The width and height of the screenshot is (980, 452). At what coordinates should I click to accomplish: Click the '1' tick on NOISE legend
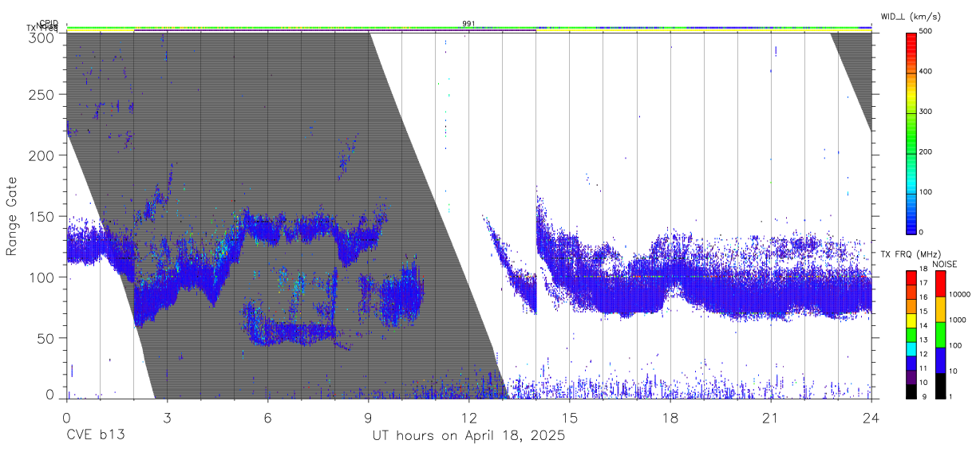(x=950, y=397)
